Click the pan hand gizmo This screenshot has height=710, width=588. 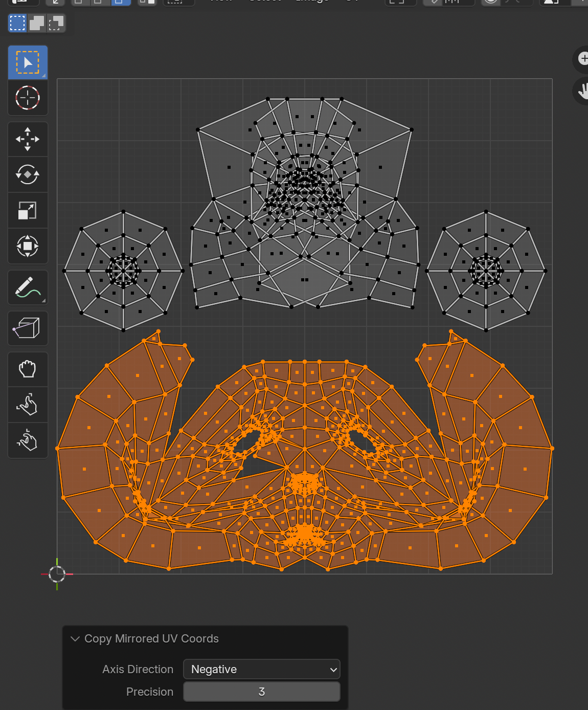coord(582,92)
